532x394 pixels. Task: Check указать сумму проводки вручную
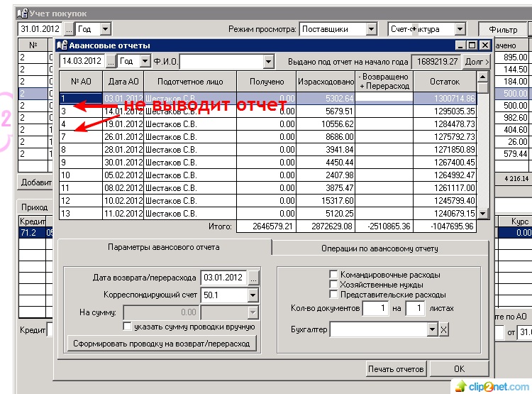pos(128,327)
